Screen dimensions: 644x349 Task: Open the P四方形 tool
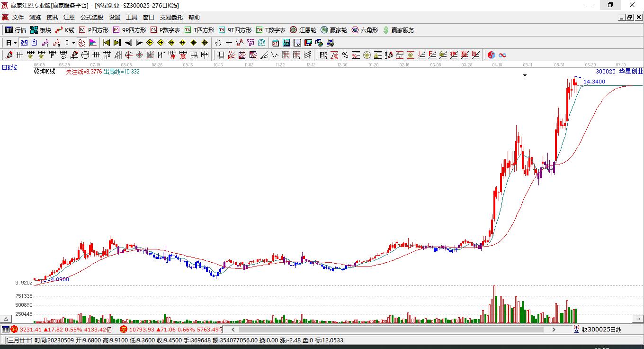tap(93, 30)
